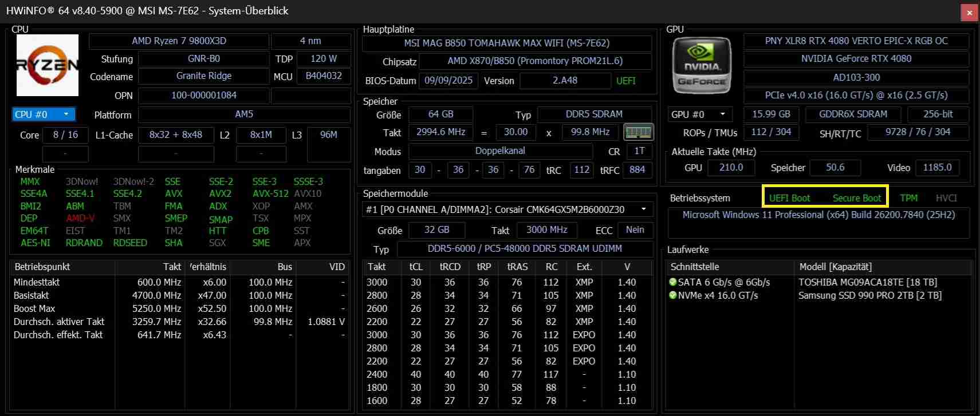Click the 2800 MHz EXPO timing row

pos(507,348)
